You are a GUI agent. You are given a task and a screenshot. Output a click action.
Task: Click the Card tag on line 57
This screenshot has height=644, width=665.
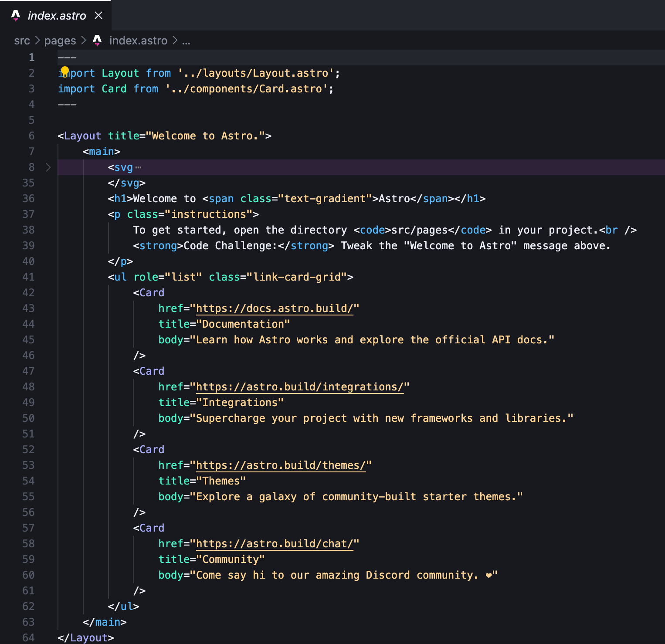coord(149,528)
